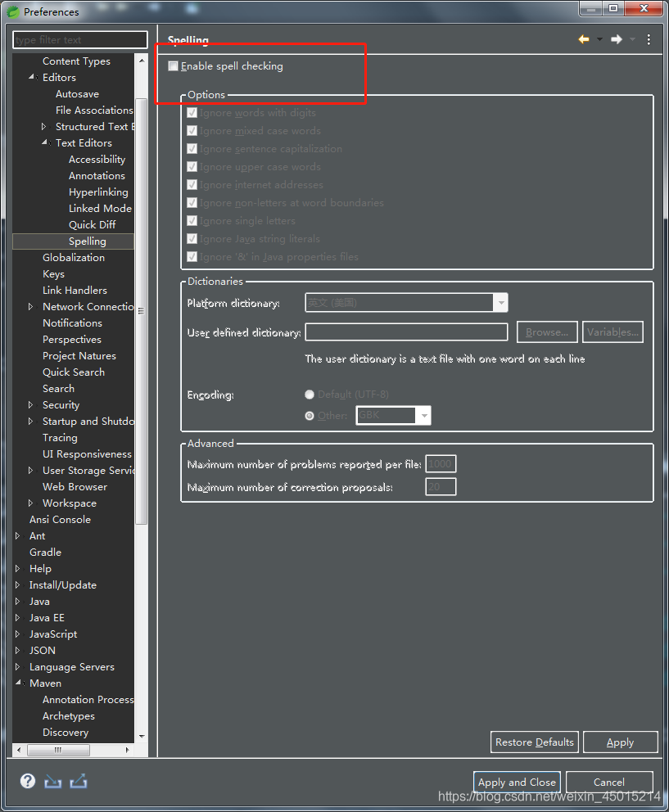Toggle Ignore internet addresses
This screenshot has width=669, height=812.
[x=192, y=185]
